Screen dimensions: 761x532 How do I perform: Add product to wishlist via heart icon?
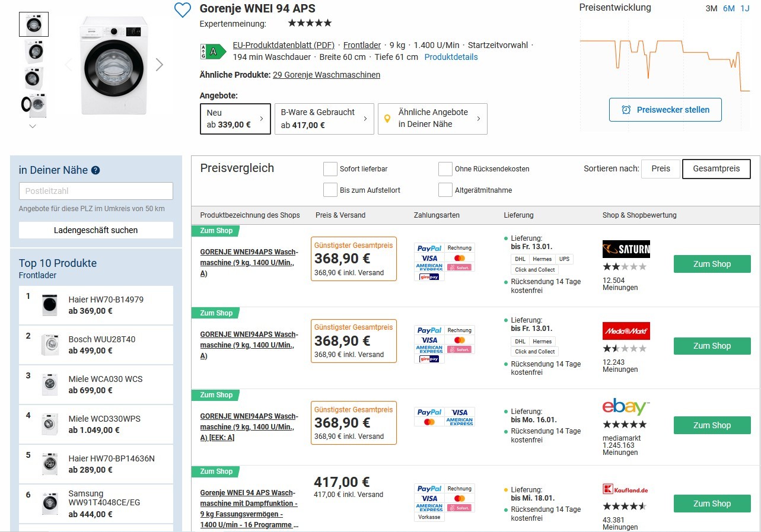coord(183,10)
